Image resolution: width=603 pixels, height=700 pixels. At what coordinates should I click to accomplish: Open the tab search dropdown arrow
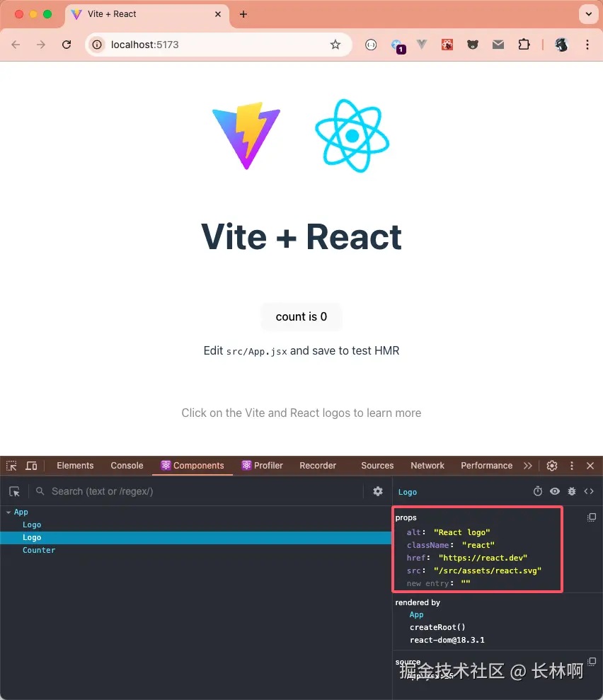tap(589, 14)
